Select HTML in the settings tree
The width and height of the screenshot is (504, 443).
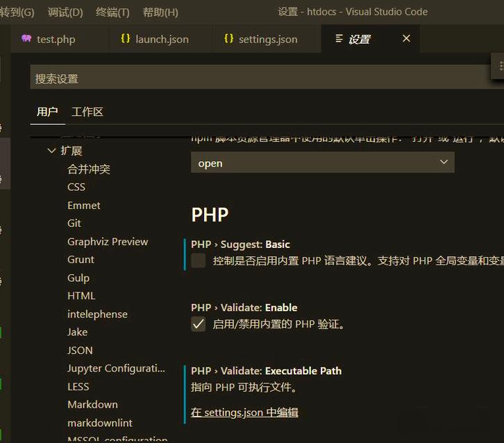coord(81,296)
